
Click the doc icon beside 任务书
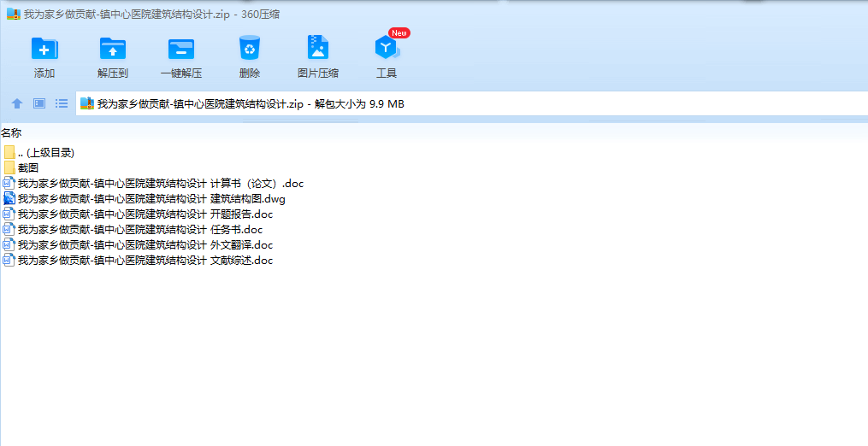(9, 229)
